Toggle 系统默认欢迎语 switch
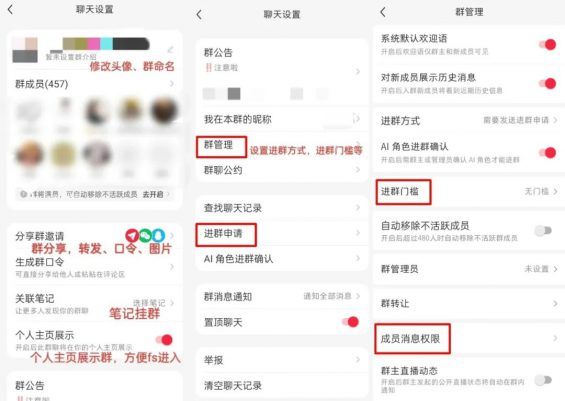This screenshot has width=565, height=401. pyautogui.click(x=547, y=45)
